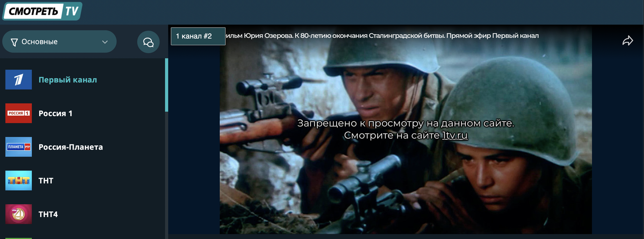Click the Планета РТР logo
This screenshot has height=239, width=644.
19,147
